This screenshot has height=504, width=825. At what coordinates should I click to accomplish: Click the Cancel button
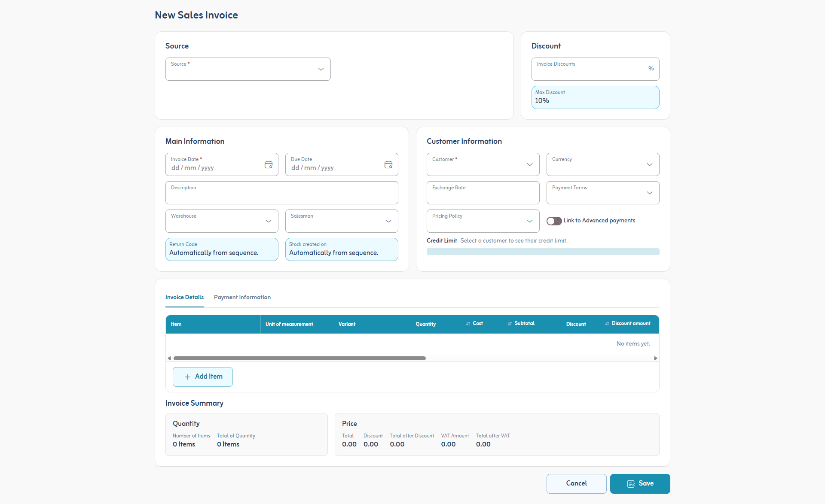click(577, 484)
